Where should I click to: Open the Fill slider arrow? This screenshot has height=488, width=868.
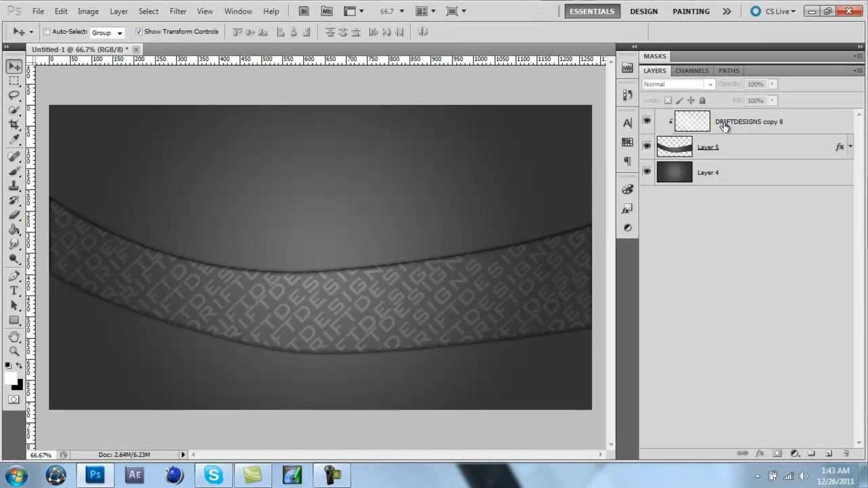(772, 100)
